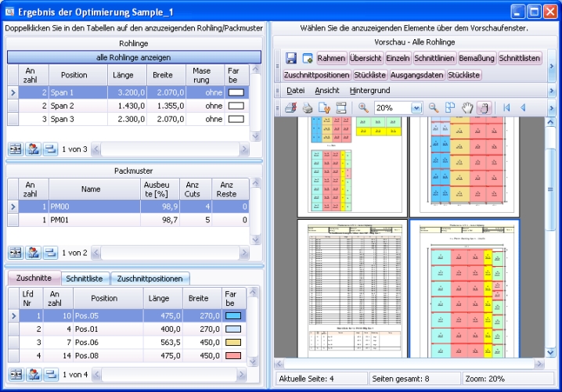Go to previous page arrow
The width and height of the screenshot is (562, 392).
(523, 107)
